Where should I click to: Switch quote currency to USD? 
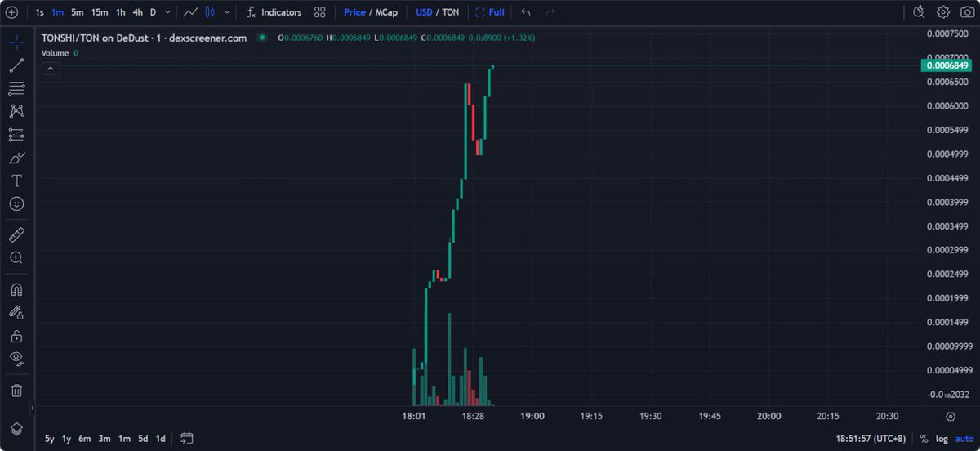(424, 12)
